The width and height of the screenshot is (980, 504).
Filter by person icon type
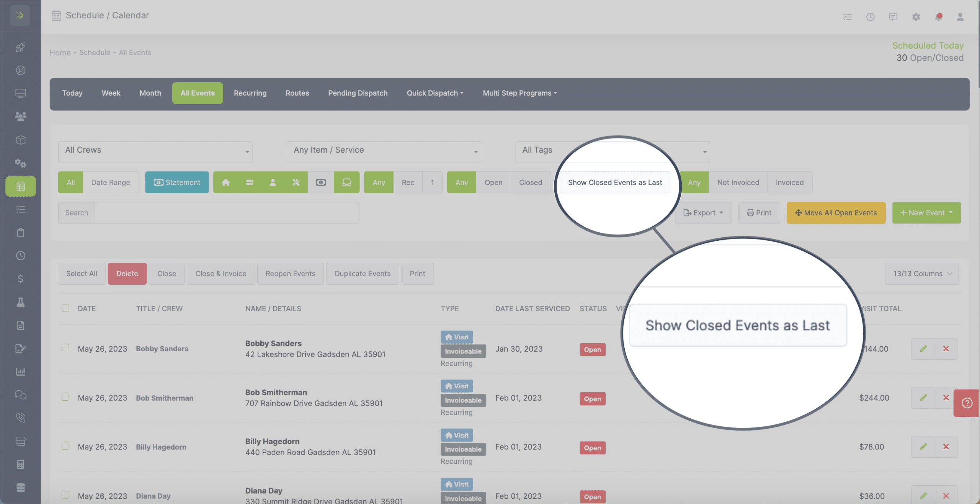click(x=273, y=183)
